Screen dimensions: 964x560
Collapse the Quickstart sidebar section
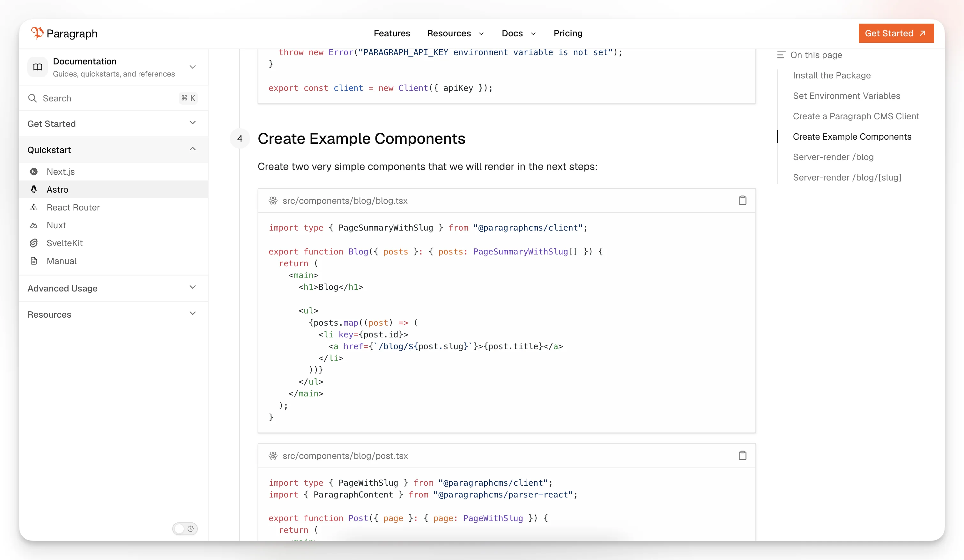coord(114,150)
